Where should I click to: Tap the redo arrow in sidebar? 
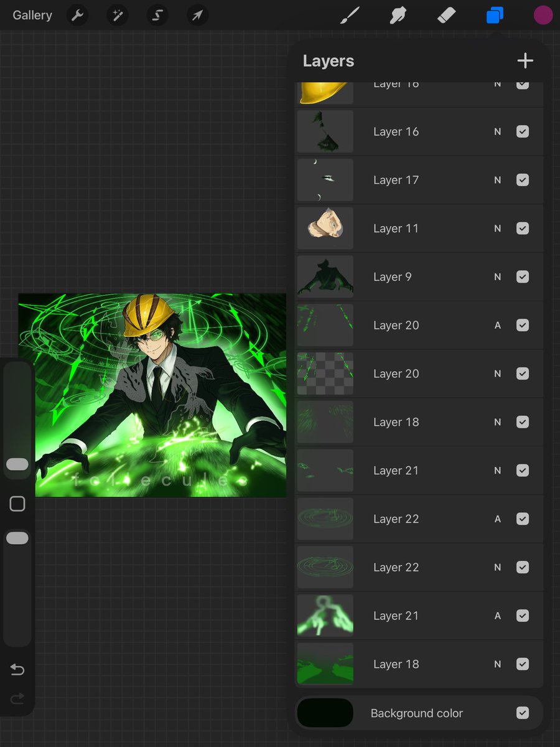17,698
